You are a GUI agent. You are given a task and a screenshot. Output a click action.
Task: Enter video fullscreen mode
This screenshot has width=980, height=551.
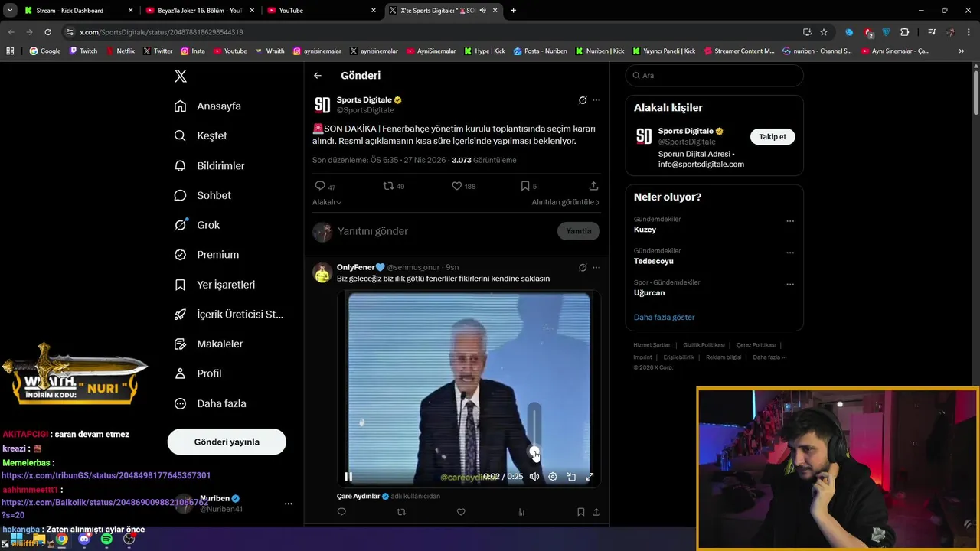[590, 477]
